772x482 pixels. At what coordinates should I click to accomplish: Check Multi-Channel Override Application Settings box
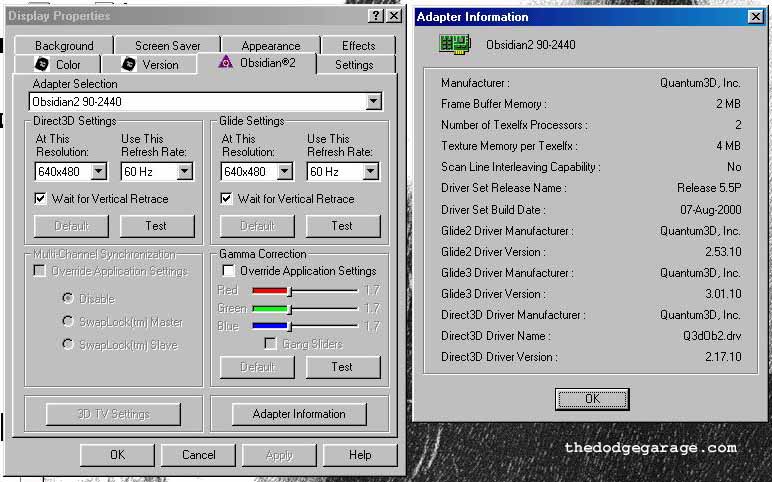click(x=39, y=271)
